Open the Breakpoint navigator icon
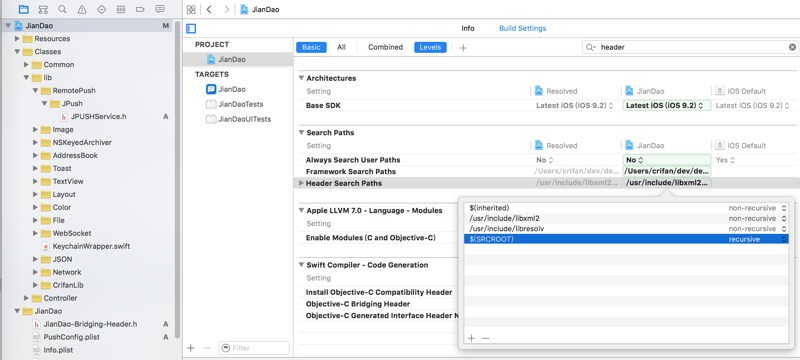Viewport: 800px width, 360px height. (140, 9)
